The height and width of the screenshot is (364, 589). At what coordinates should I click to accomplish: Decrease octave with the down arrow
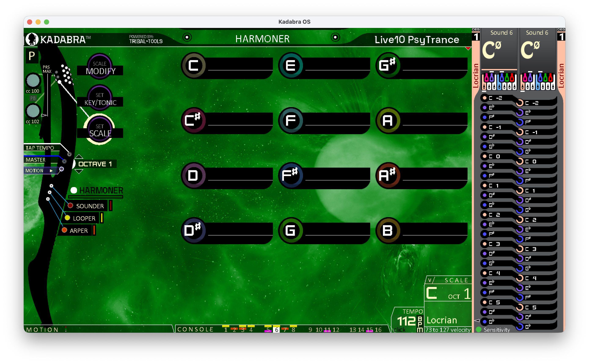(79, 171)
